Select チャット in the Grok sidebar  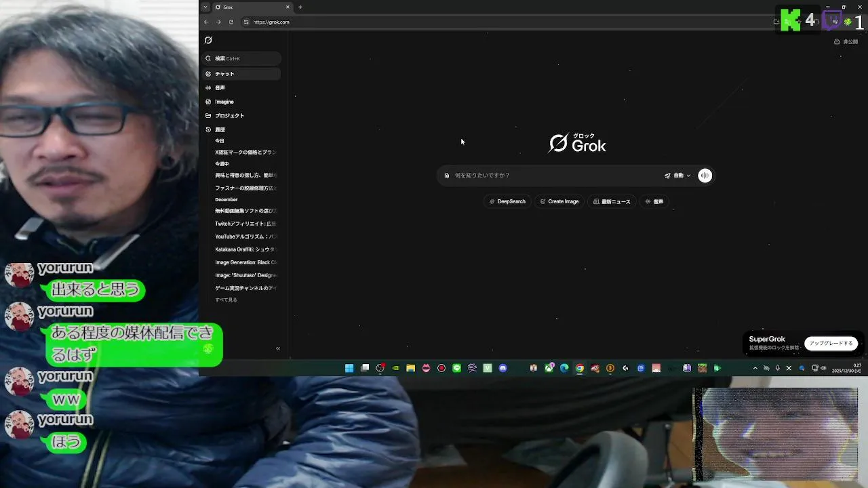(242, 73)
